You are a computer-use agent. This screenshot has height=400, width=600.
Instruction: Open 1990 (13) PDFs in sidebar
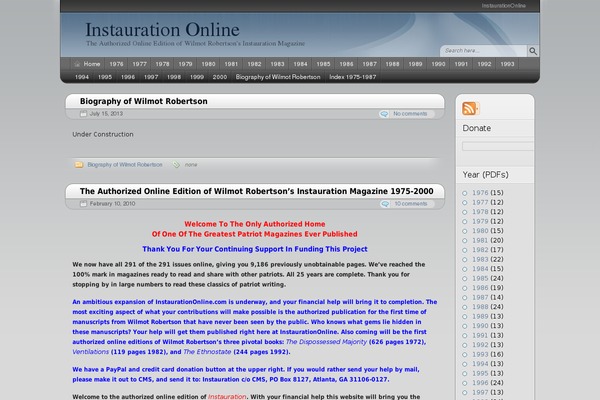pos(488,326)
